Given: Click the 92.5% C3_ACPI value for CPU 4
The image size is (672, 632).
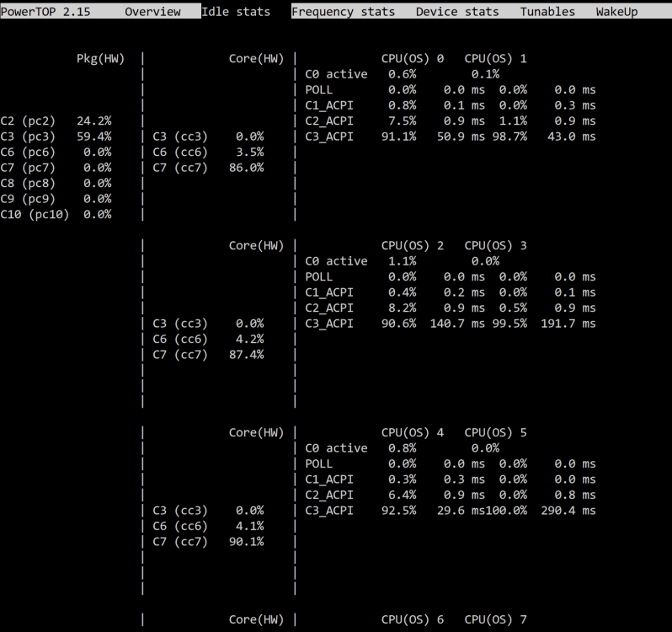Looking at the screenshot, I should coord(399,511).
